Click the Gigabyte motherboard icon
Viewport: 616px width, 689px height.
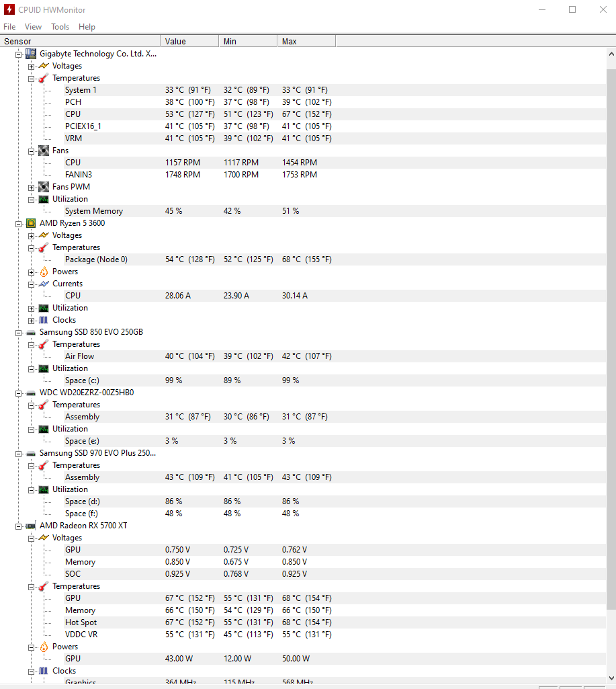point(31,54)
